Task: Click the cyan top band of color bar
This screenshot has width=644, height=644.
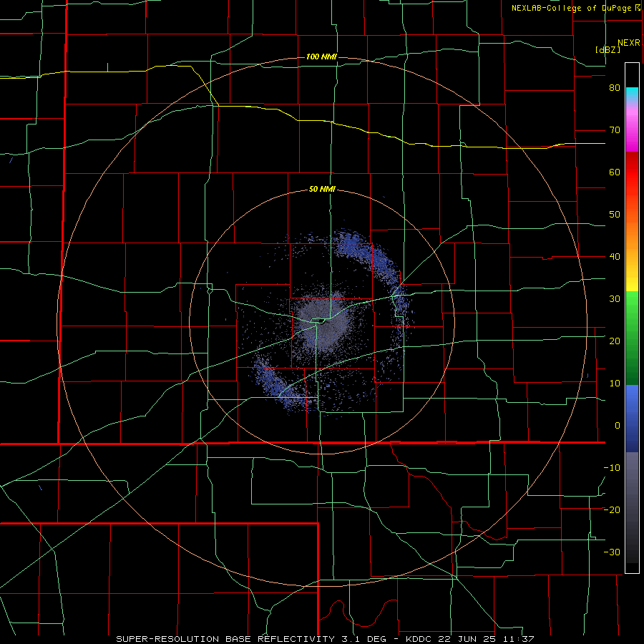Action: 632,94
